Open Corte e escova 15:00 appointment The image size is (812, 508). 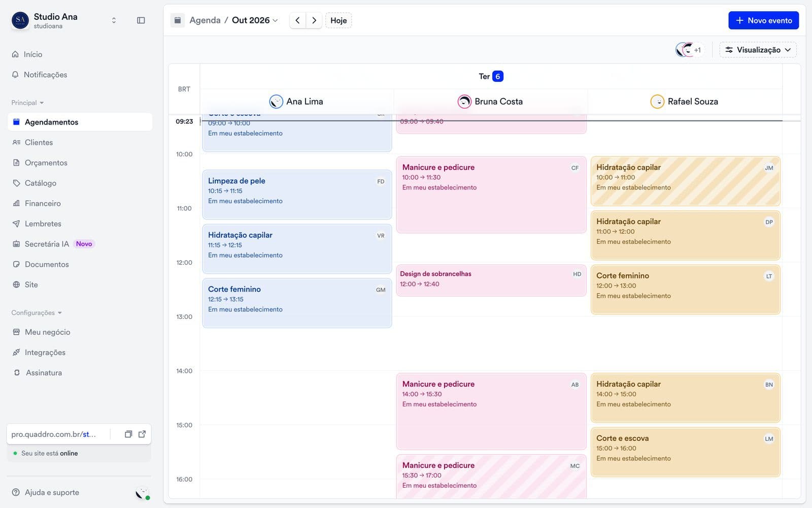coord(685,452)
